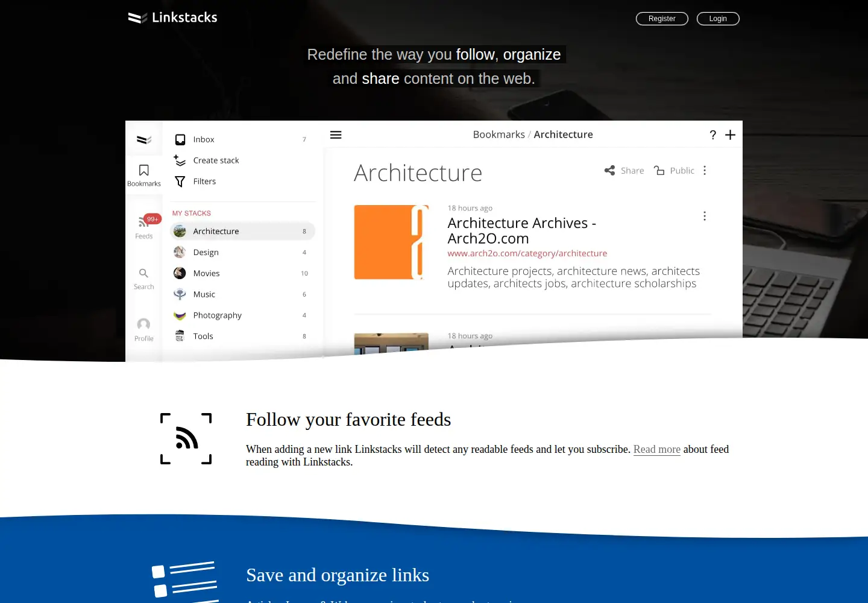Click Bookmarks in the breadcrumb
Viewport: 868px width, 603px height.
coord(499,134)
